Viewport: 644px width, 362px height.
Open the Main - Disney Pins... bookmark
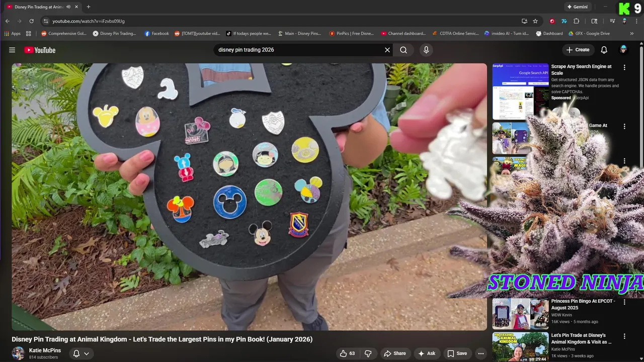pos(299,34)
